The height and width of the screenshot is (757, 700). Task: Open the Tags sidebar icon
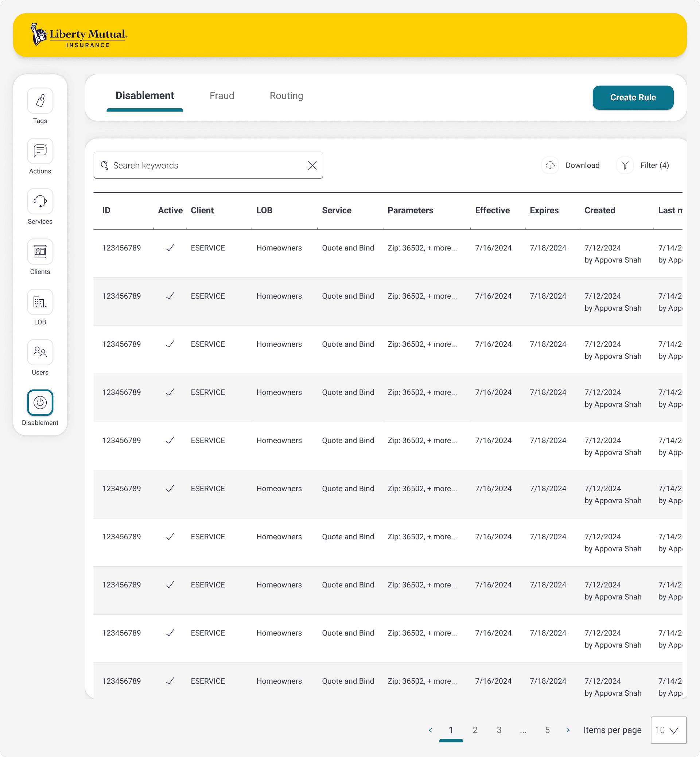40,101
